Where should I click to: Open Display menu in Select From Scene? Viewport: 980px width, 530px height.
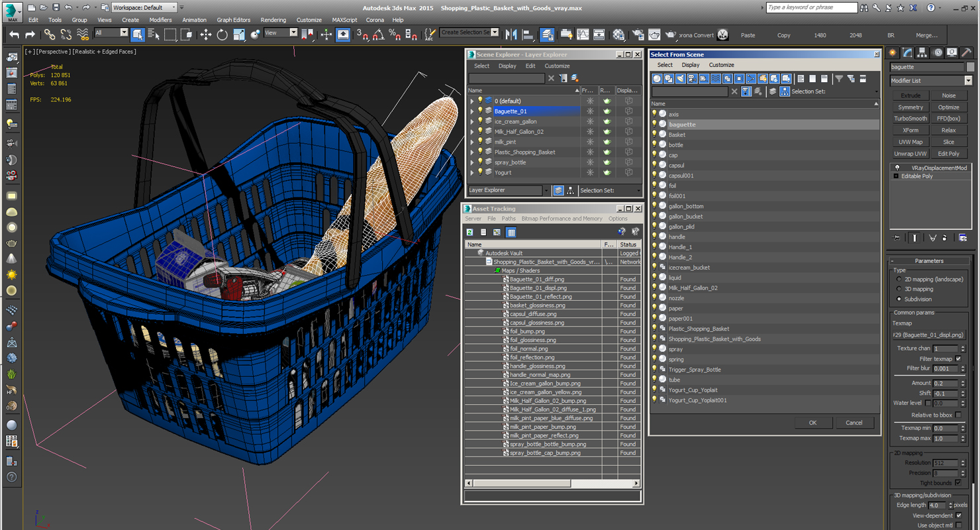click(691, 65)
